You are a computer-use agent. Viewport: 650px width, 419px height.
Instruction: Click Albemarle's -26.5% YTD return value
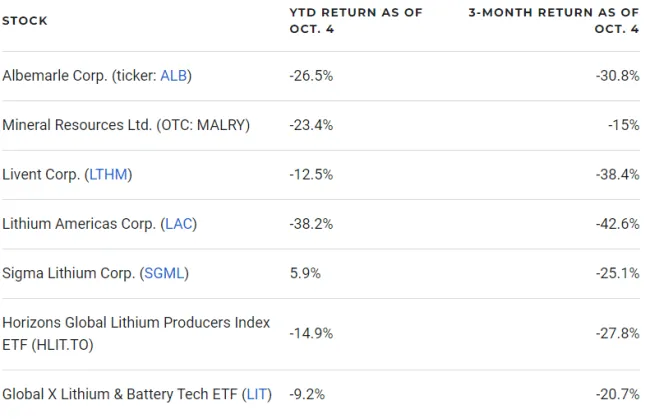coord(310,76)
